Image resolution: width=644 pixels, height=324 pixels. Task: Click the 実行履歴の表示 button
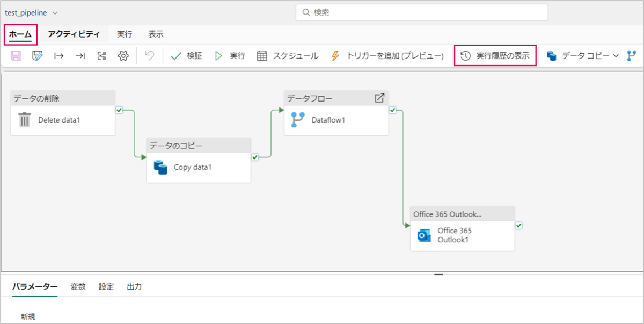495,56
